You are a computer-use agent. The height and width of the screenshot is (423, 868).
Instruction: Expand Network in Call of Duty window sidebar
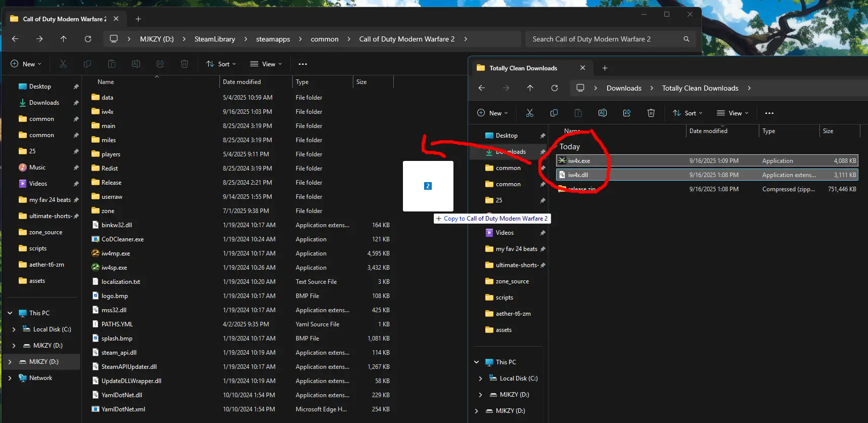(10, 378)
